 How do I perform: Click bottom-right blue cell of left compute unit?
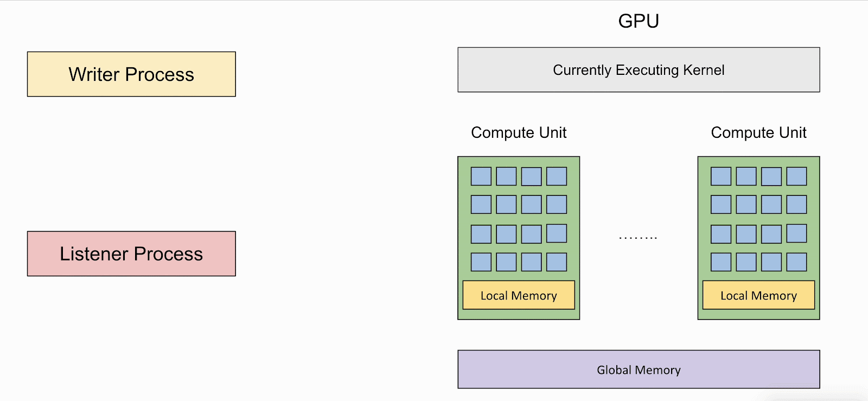557,262
